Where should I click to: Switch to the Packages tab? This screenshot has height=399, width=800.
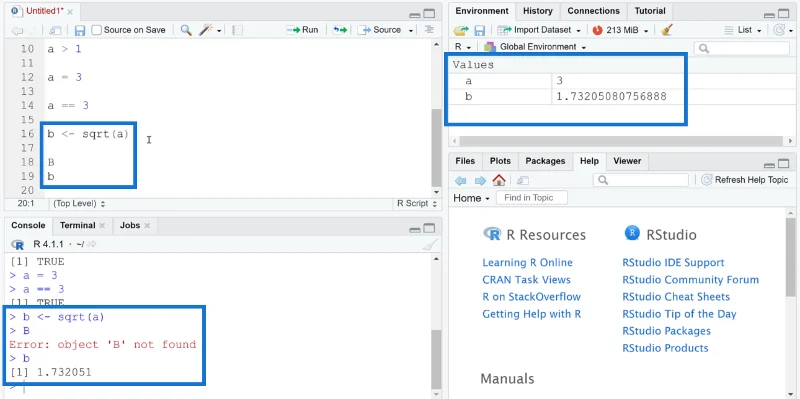pos(545,161)
